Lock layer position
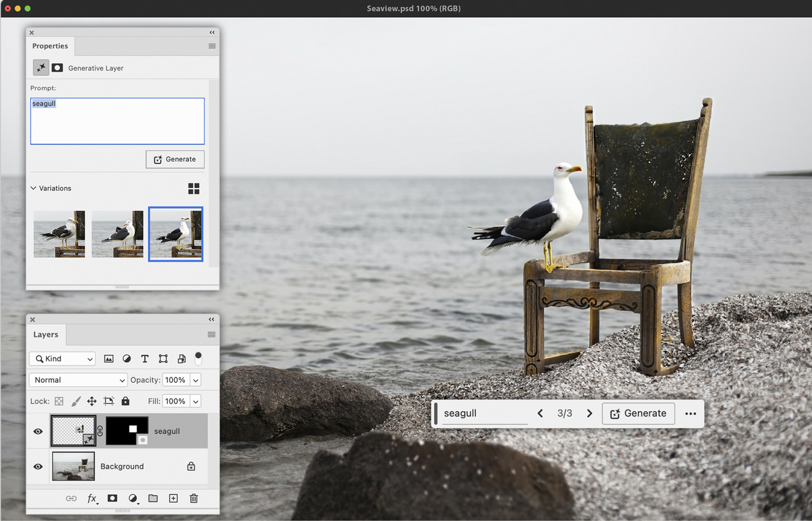The width and height of the screenshot is (812, 521). pos(92,401)
